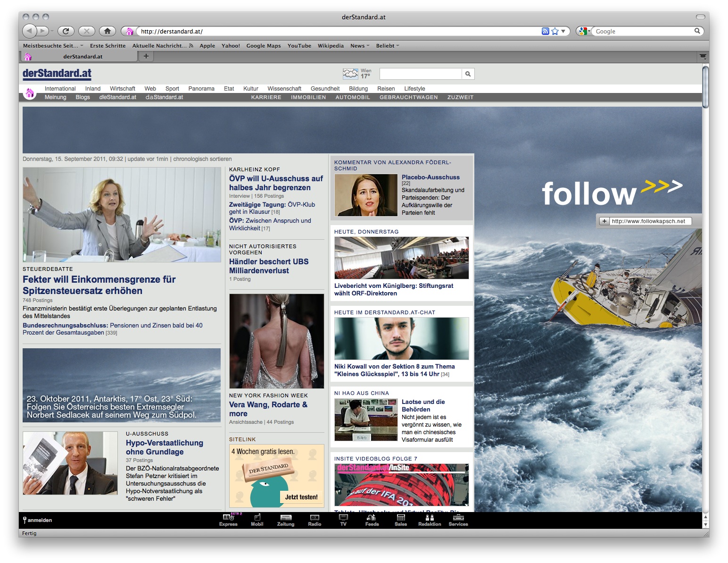Click the site favicon in the address bar
The height and width of the screenshot is (563, 728).
(129, 31)
